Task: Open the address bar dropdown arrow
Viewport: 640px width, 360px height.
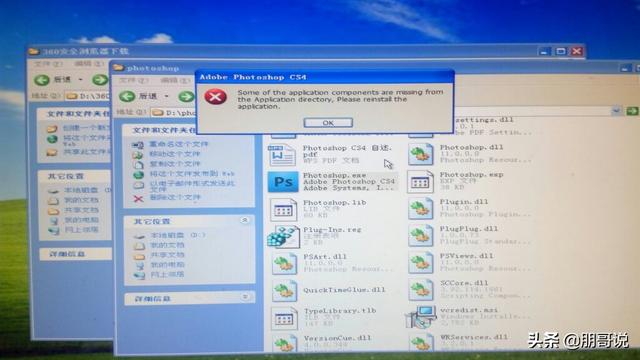Action: 616,111
